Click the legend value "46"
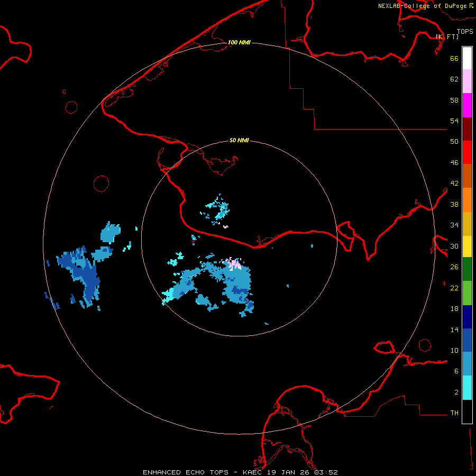Viewport: 476px width, 476px height. (454, 163)
